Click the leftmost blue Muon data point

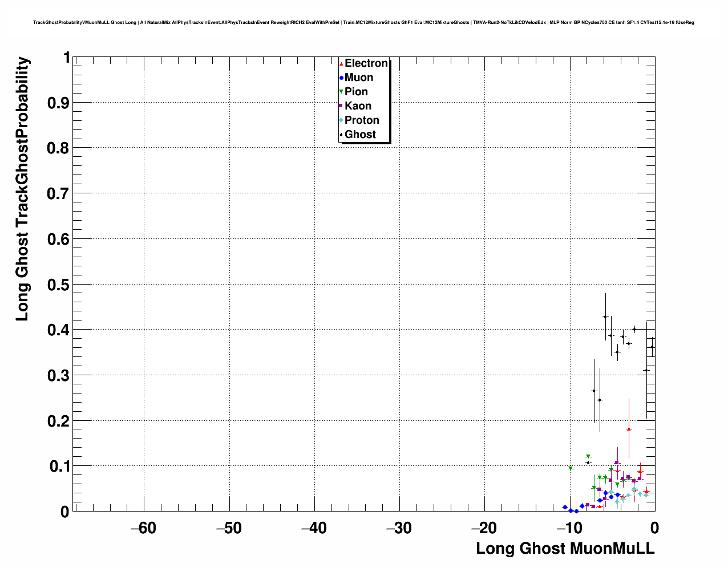pyautogui.click(x=565, y=507)
